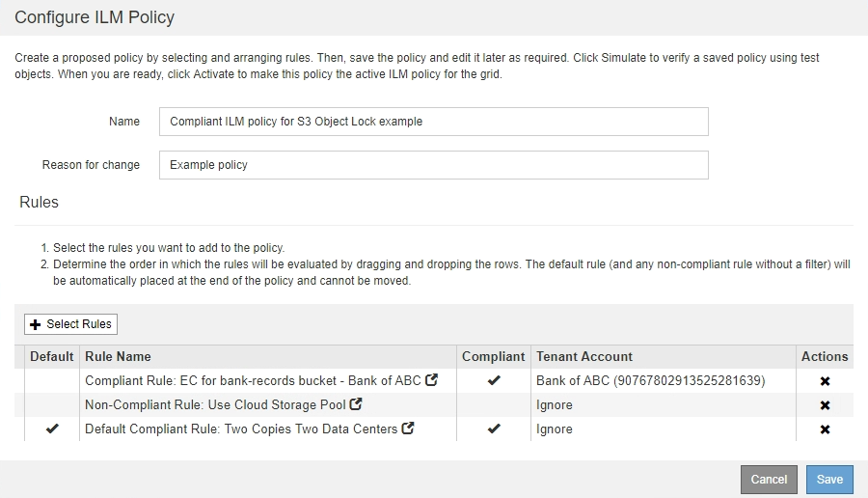Click the Bank of ABC tenant account cell

coord(650,381)
